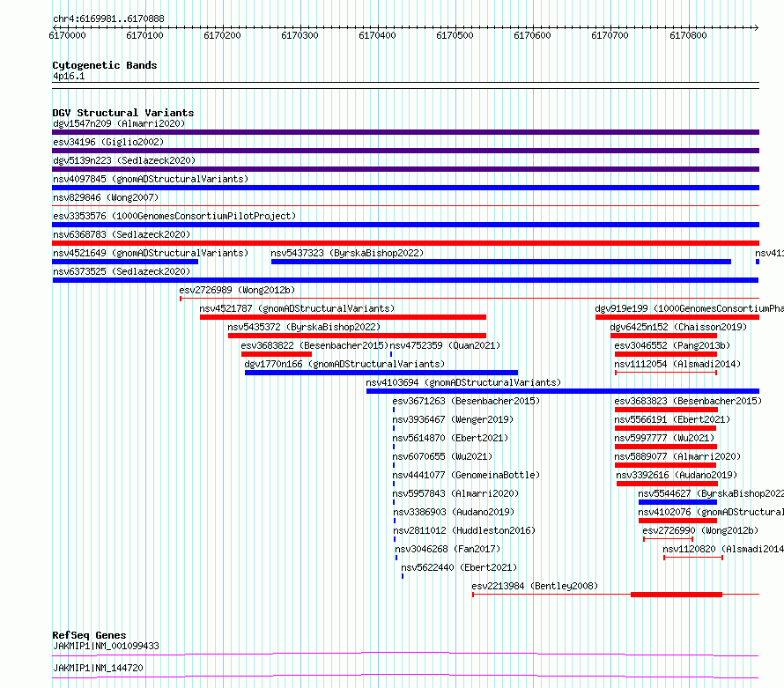The width and height of the screenshot is (784, 688).
Task: Click nsv3392616 (Audano2019) label
Action: [x=677, y=475]
